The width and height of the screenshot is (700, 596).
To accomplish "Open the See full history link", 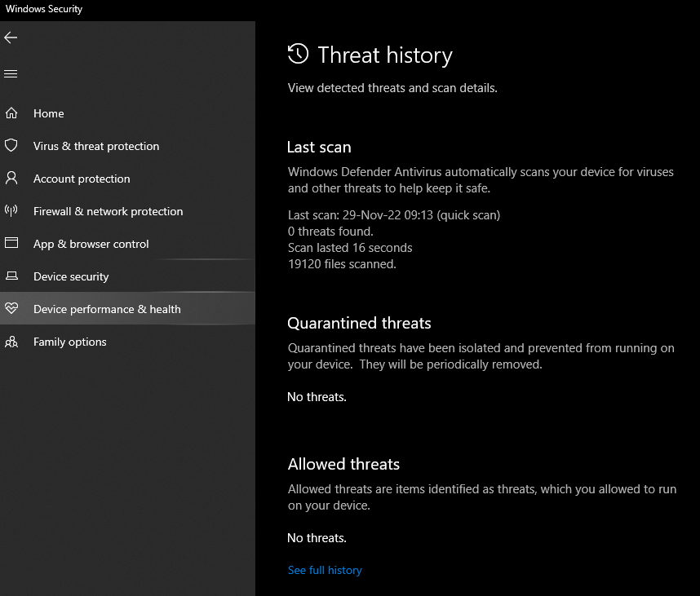I will coord(325,570).
